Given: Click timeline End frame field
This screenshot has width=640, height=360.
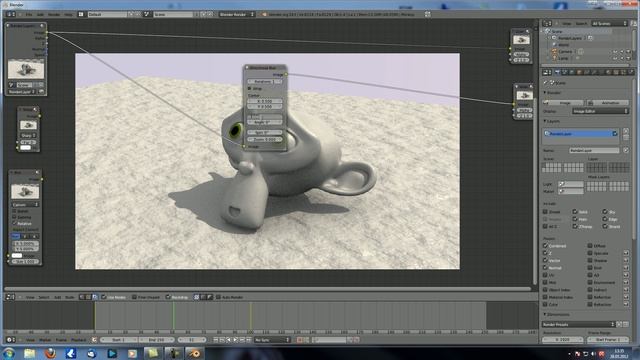Looking at the screenshot, I should pyautogui.click(x=156, y=340).
